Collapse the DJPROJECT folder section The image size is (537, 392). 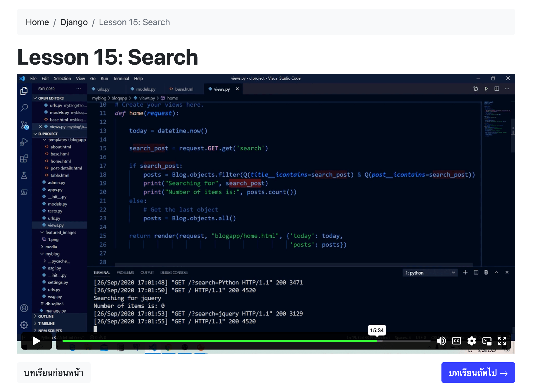coord(60,134)
